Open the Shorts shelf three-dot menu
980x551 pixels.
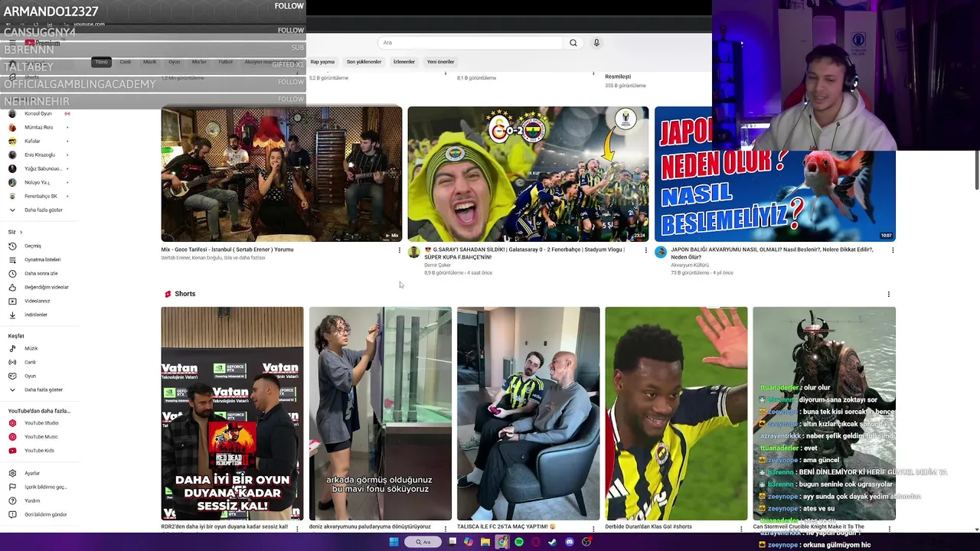click(888, 294)
